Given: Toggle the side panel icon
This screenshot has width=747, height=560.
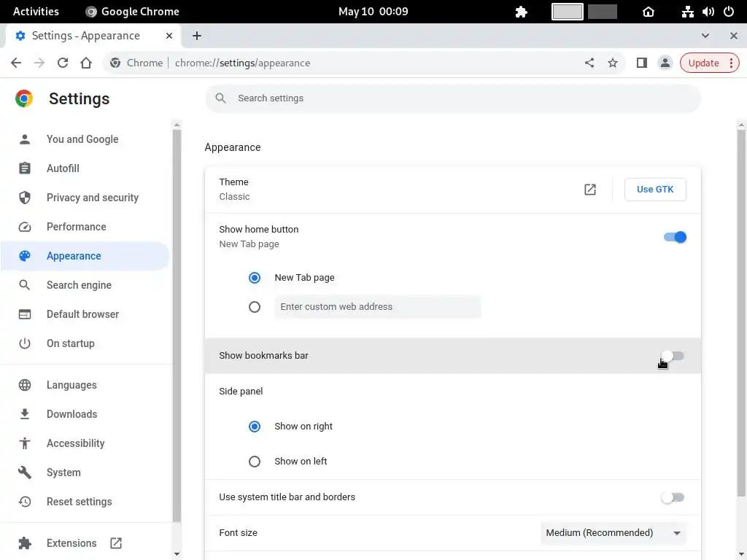Looking at the screenshot, I should pos(642,63).
